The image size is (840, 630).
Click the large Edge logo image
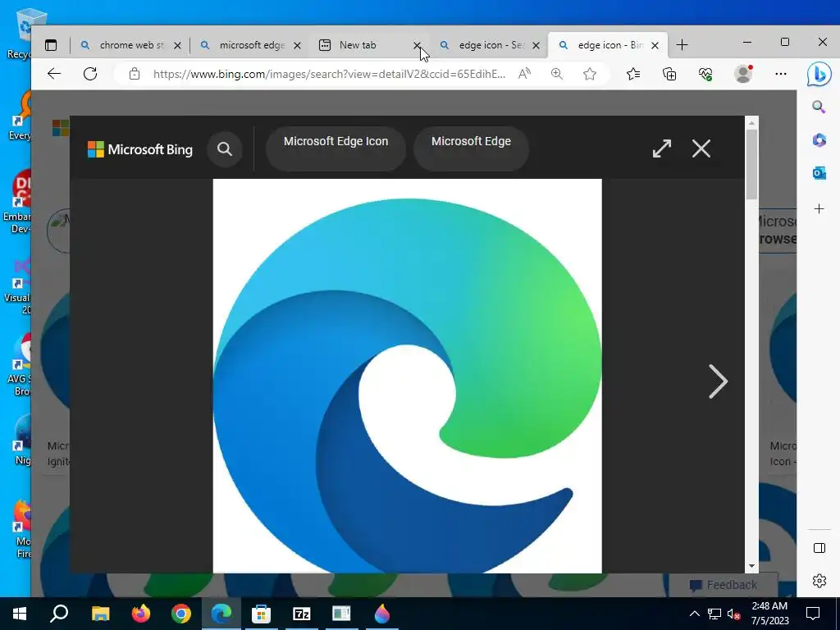[x=407, y=376]
